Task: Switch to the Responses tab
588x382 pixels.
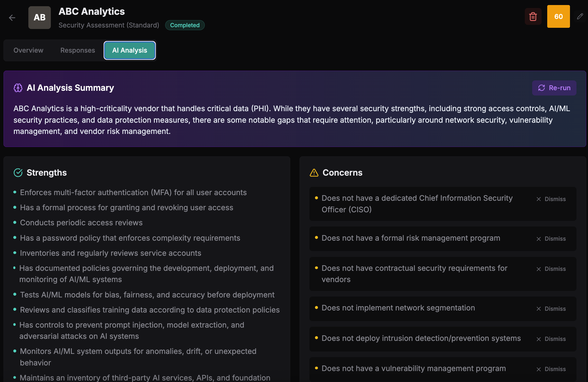Action: pyautogui.click(x=78, y=50)
